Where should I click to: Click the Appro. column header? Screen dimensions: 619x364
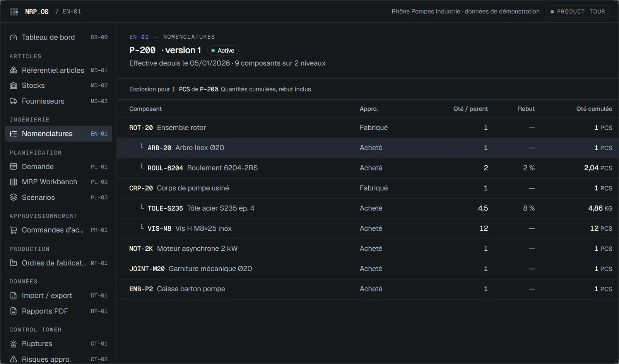[369, 109]
